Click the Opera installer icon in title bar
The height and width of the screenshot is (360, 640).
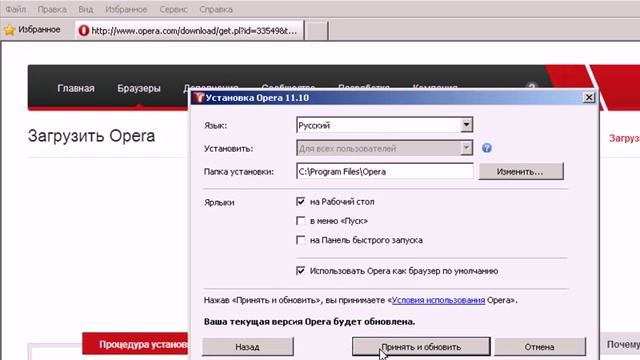(199, 98)
